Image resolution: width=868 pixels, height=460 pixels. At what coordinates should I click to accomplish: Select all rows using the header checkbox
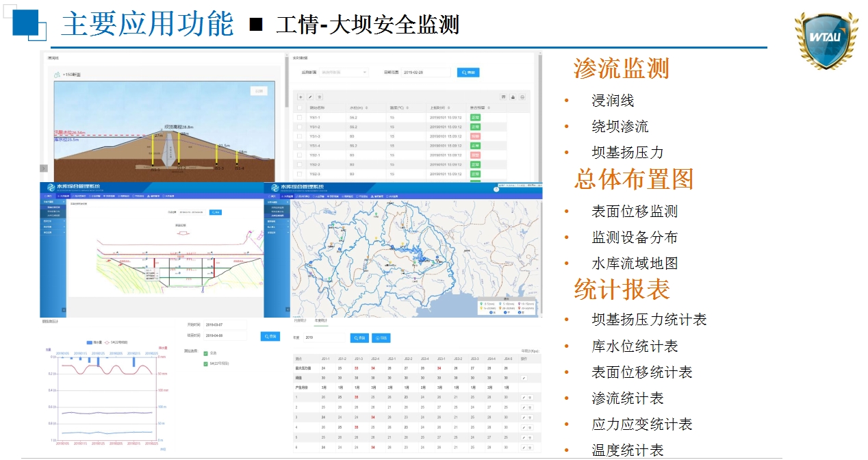(299, 107)
